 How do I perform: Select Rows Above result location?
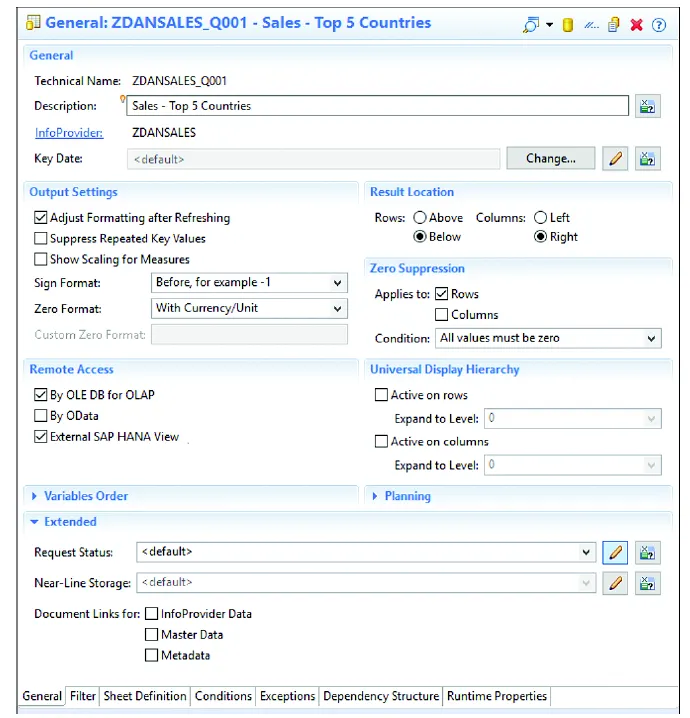pos(419,218)
